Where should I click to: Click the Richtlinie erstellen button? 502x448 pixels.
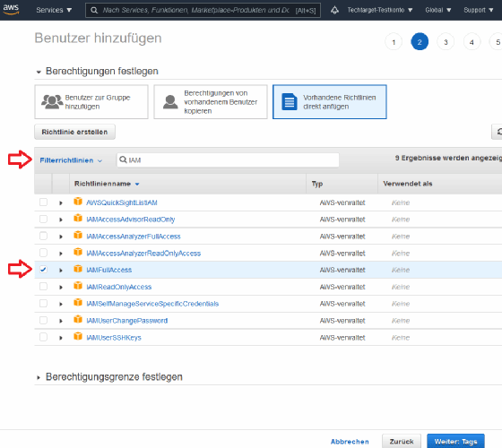tap(74, 132)
